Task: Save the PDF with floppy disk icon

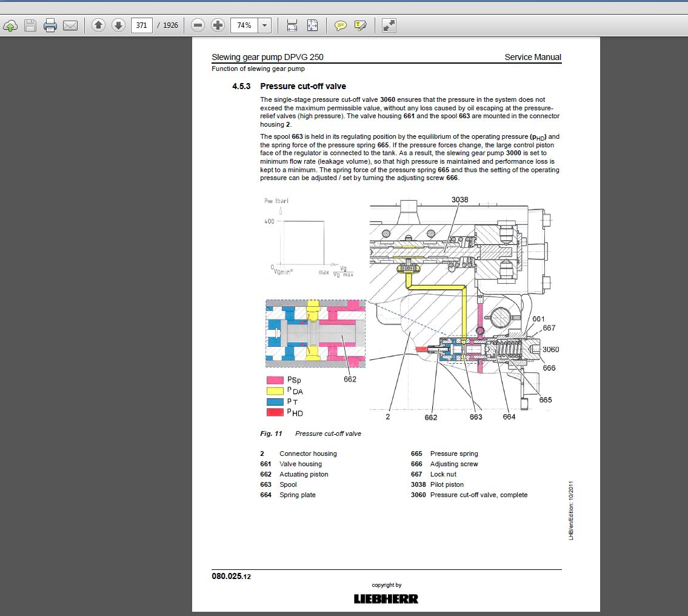Action: (30, 25)
